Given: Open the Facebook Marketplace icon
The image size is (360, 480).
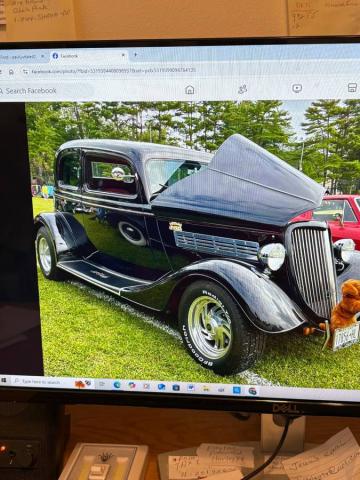Looking at the screenshot, I should click(x=352, y=88).
